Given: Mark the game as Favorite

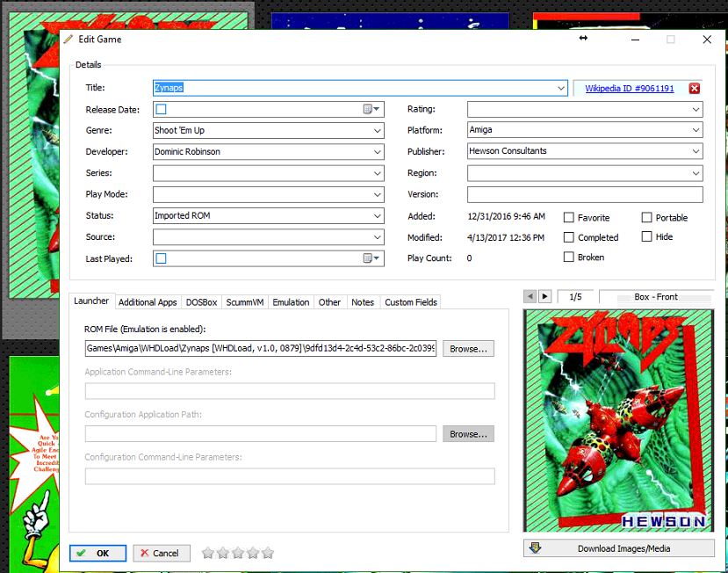Looking at the screenshot, I should coord(569,217).
